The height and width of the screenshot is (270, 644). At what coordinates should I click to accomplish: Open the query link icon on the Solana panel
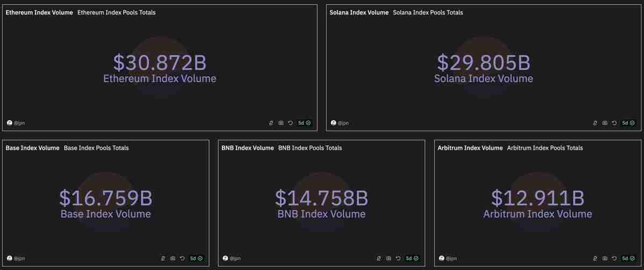click(x=595, y=123)
